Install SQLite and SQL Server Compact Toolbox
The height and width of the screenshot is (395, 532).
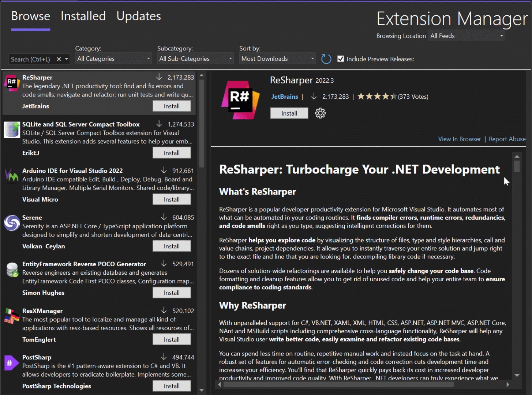tap(172, 153)
